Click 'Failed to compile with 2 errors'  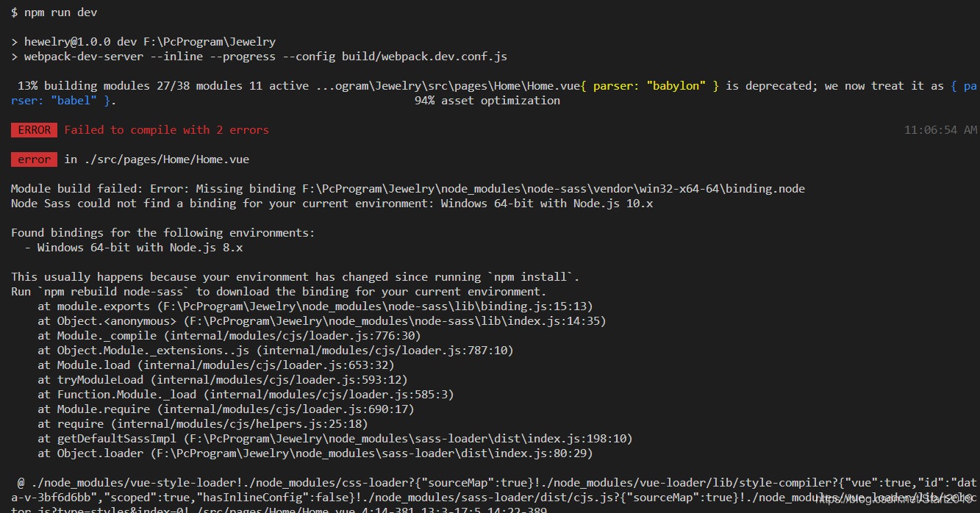click(x=167, y=130)
